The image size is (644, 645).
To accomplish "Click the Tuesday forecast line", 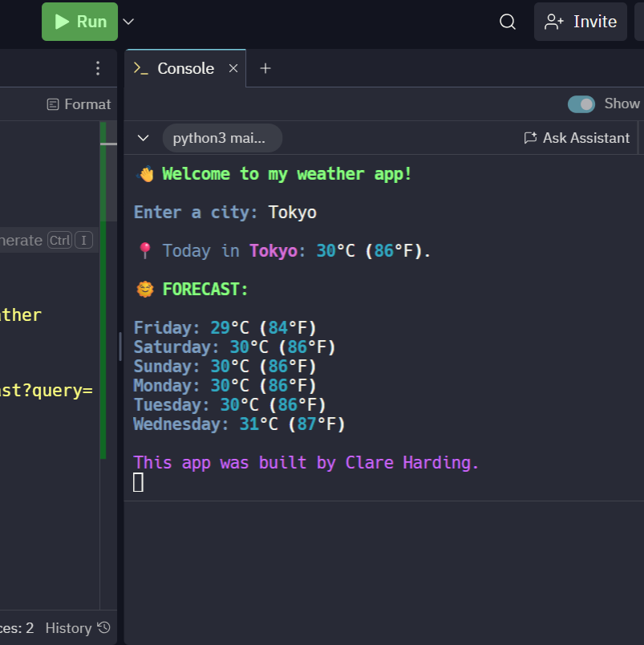I will 230,405.
